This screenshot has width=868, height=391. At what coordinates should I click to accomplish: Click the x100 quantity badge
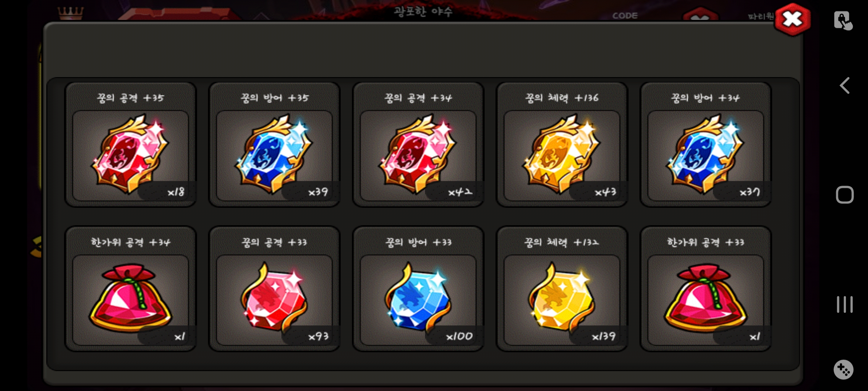click(459, 336)
